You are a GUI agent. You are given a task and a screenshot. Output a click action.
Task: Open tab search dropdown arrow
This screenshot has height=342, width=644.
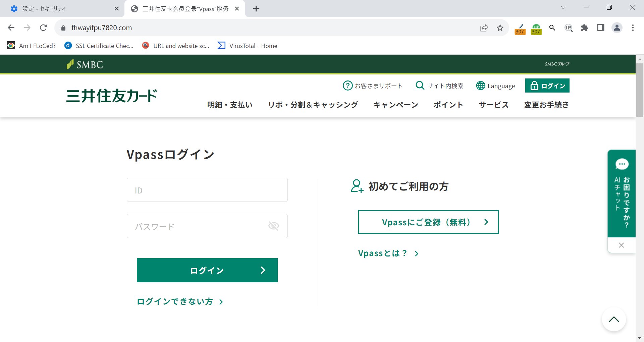tap(563, 7)
